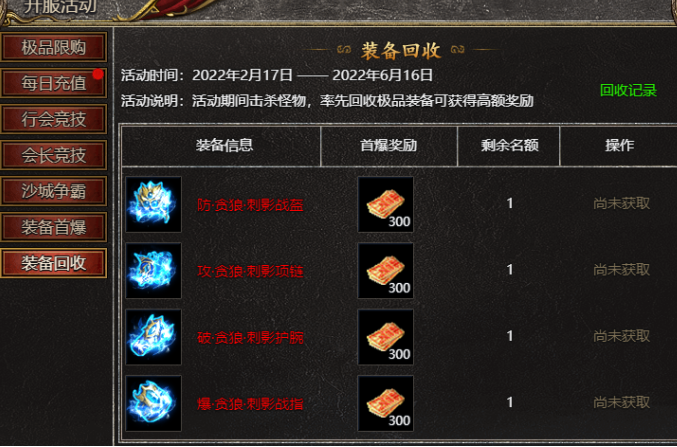Open the green 回收记录 link

pos(628,90)
